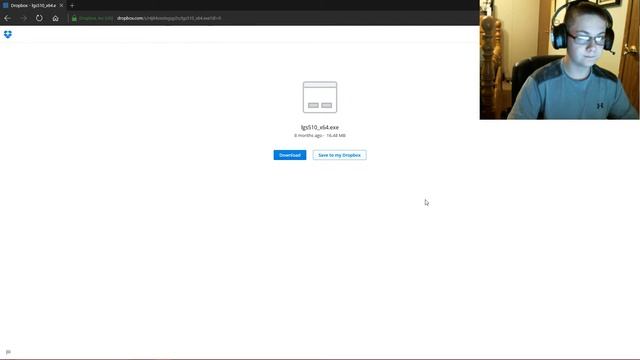Open the Dropbox logo home link
The image size is (640, 360).
(8, 34)
